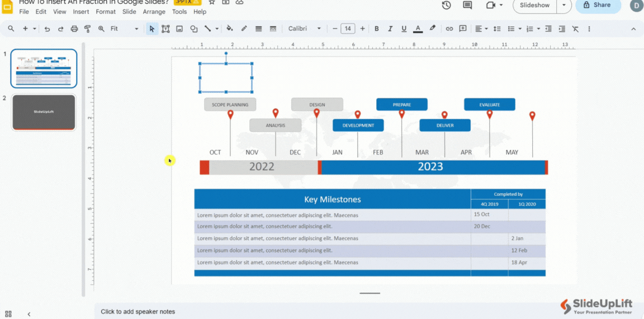Screen dimensions: 644x319
Task: Click the Share button
Action: click(x=597, y=5)
